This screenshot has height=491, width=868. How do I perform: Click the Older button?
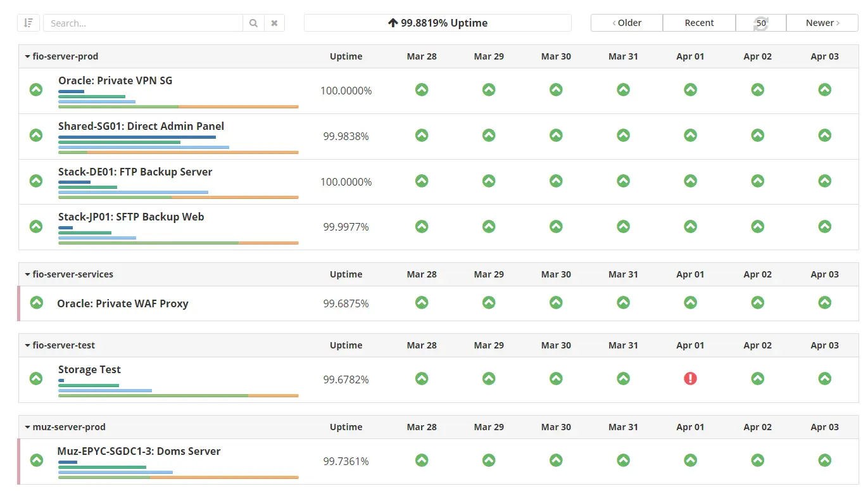click(626, 22)
